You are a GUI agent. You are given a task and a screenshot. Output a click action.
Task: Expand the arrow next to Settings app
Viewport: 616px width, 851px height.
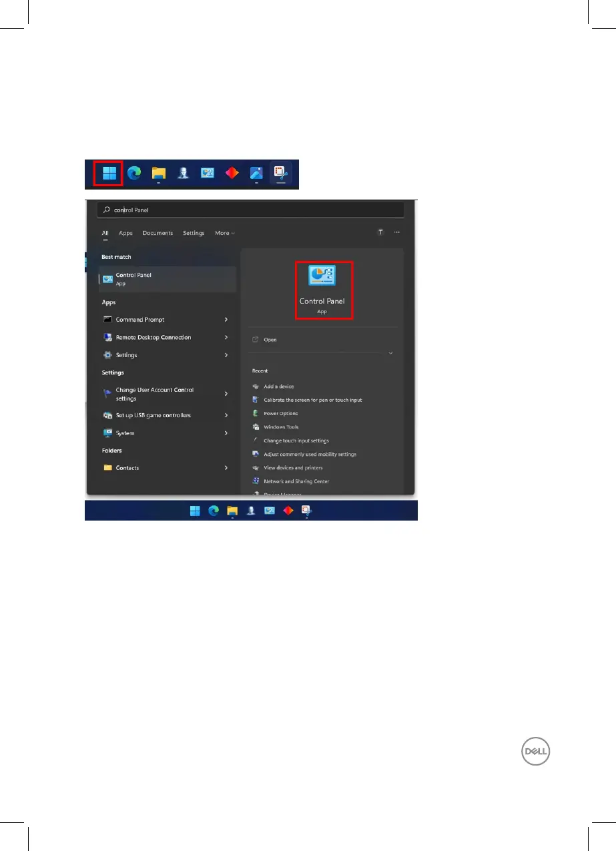coord(226,355)
